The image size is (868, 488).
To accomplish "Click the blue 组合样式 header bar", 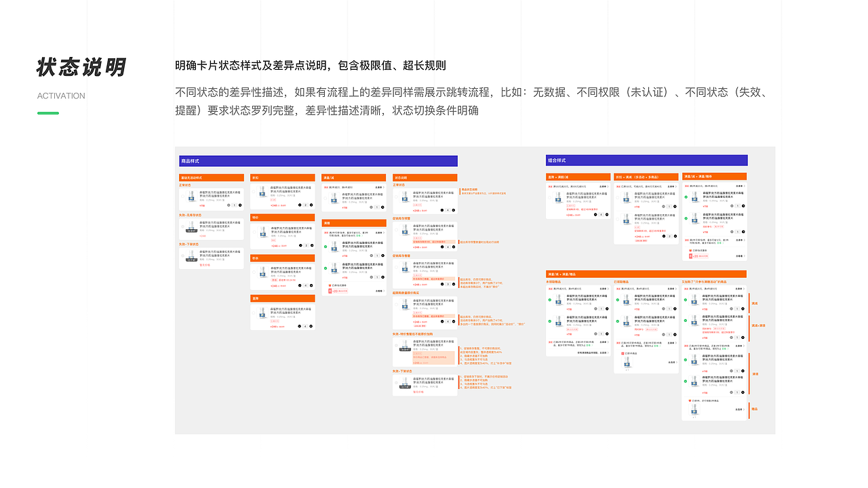I will click(x=647, y=161).
